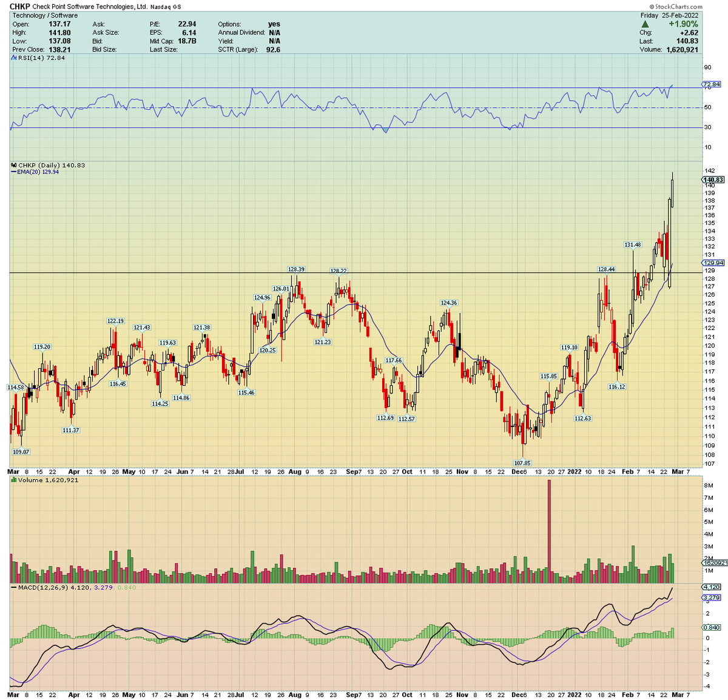The image size is (728, 700).
Task: Click the P/E value 22.94
Action: pyautogui.click(x=187, y=24)
